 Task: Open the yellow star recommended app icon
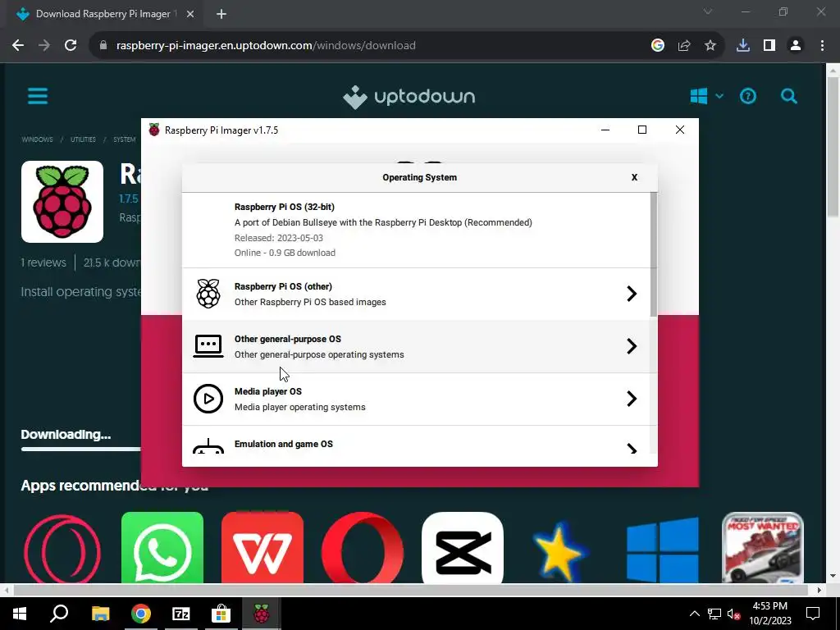(560, 550)
